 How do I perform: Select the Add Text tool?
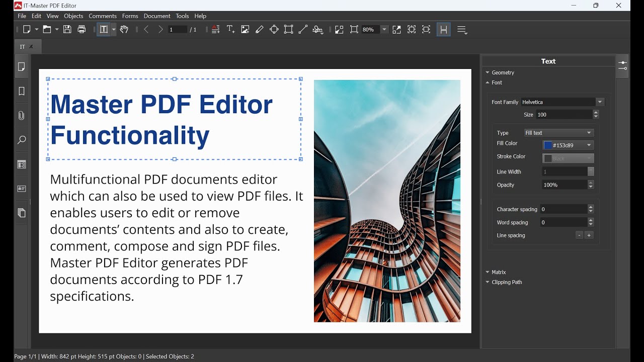(x=230, y=30)
